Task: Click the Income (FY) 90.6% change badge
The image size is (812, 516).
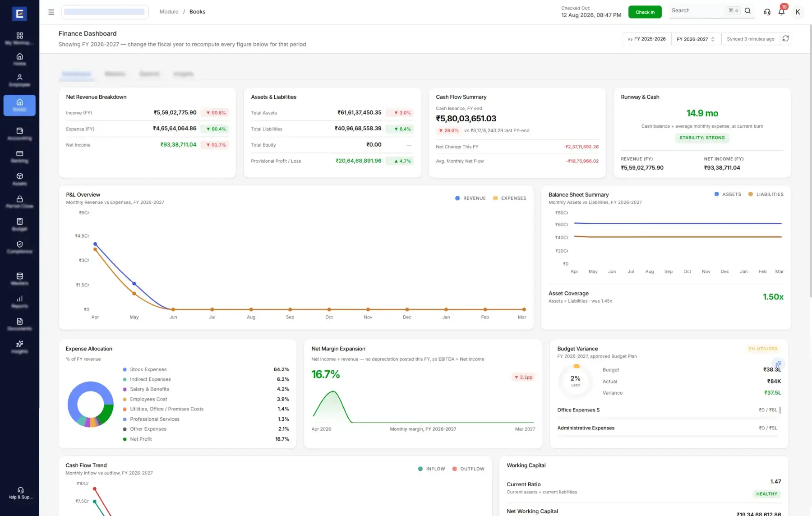Action: 216,113
